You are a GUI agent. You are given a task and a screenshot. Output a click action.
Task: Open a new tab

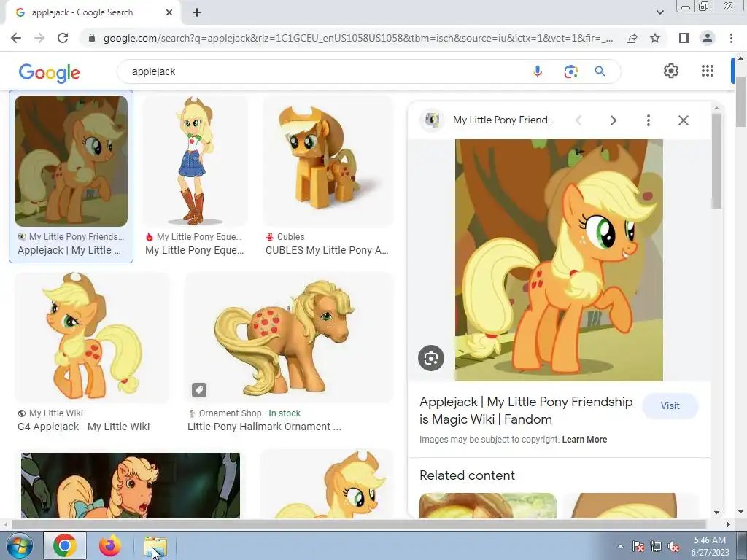tap(197, 12)
